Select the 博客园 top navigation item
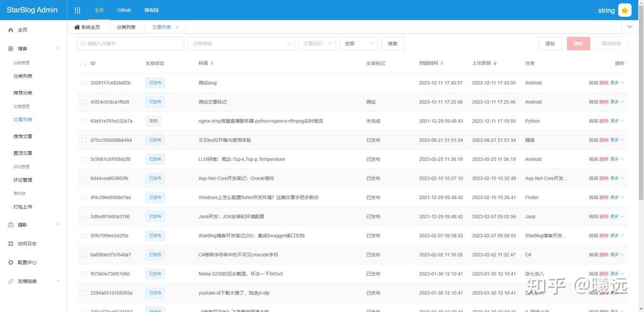Screen dimensions: 644x312 click(151, 10)
